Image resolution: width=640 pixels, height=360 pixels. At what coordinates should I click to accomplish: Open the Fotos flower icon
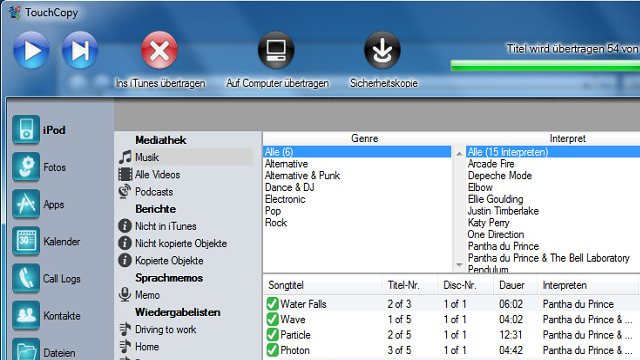26,167
